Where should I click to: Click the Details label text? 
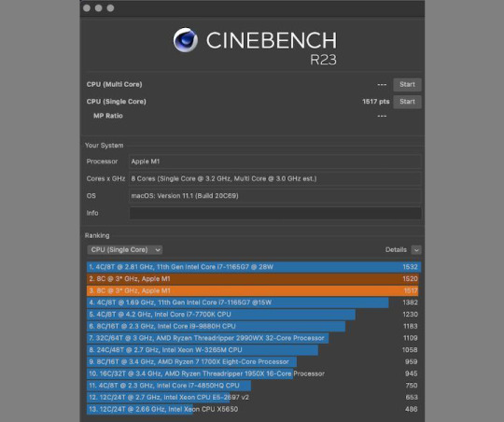point(396,250)
